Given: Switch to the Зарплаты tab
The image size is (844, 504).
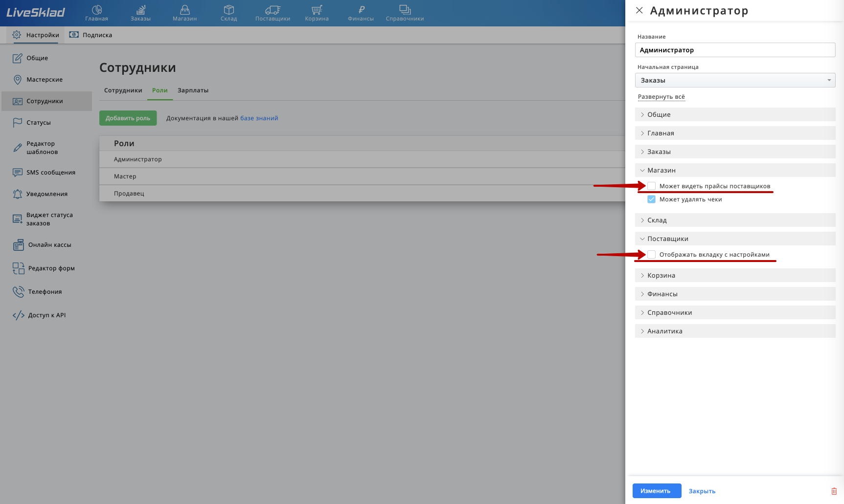Looking at the screenshot, I should [193, 90].
